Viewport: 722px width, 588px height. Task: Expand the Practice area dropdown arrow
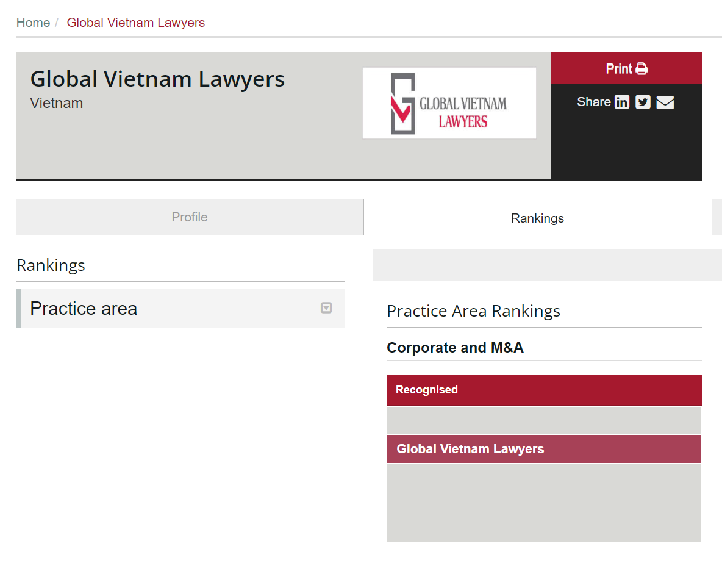coord(326,308)
